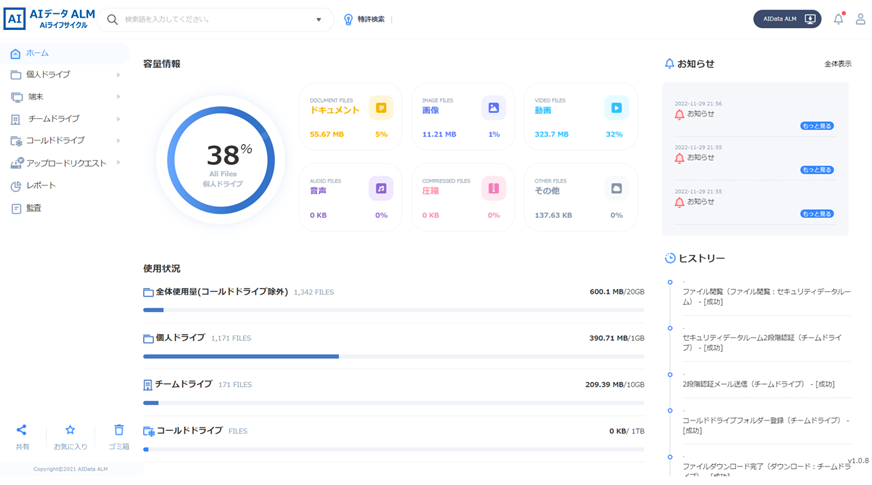This screenshot has height=485, width=872.
Task: Click the 個人ドライブ usage progress bar
Action: click(394, 357)
